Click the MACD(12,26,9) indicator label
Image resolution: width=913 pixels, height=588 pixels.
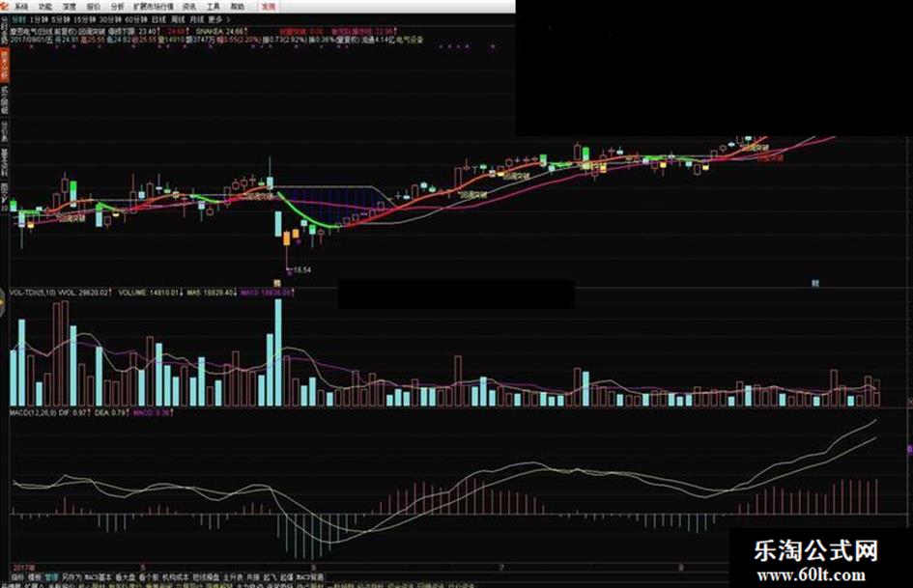(x=33, y=412)
